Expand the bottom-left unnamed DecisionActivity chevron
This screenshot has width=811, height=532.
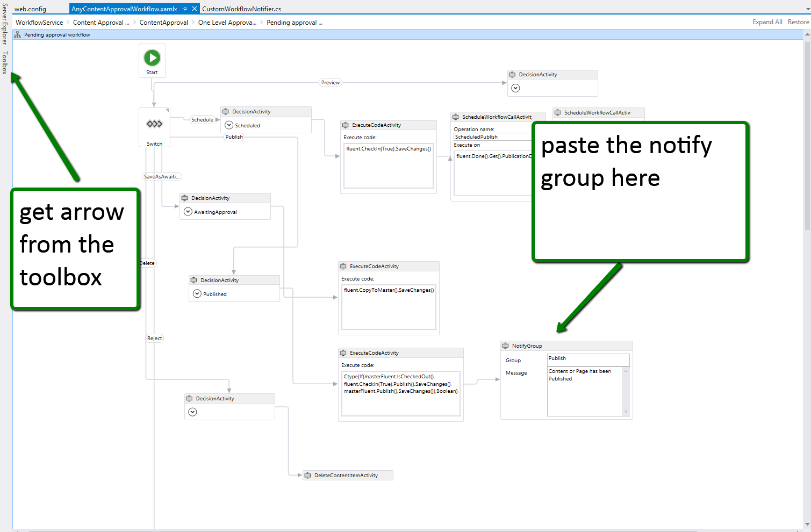(x=192, y=412)
